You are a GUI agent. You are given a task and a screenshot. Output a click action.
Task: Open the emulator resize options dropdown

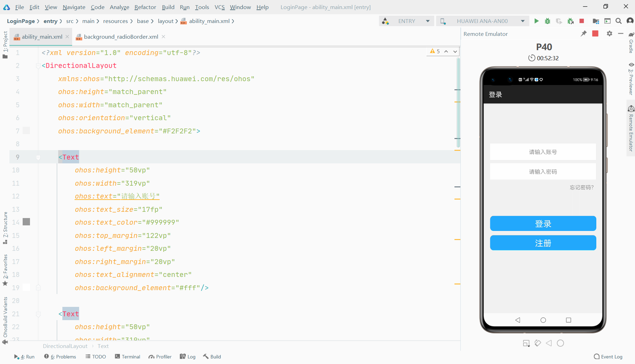click(526, 343)
